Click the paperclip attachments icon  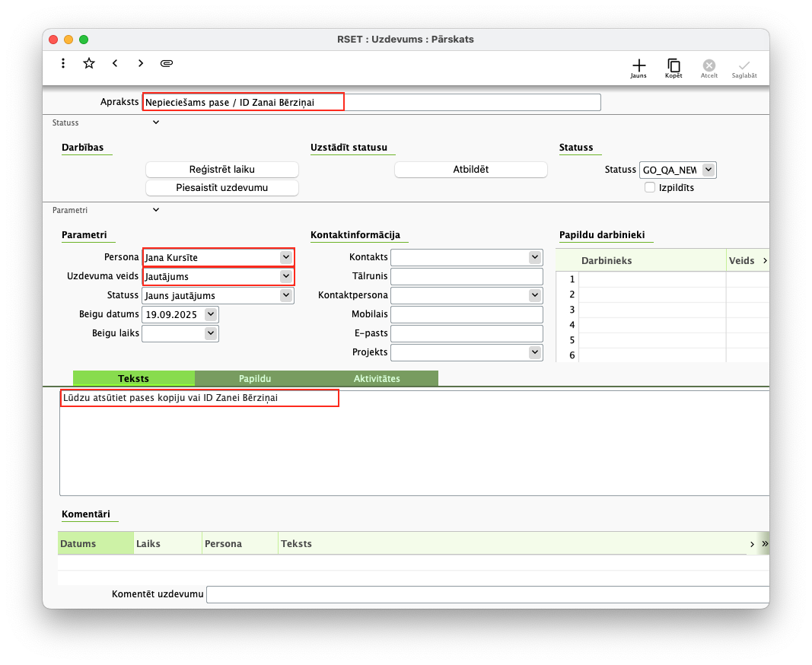tap(167, 64)
